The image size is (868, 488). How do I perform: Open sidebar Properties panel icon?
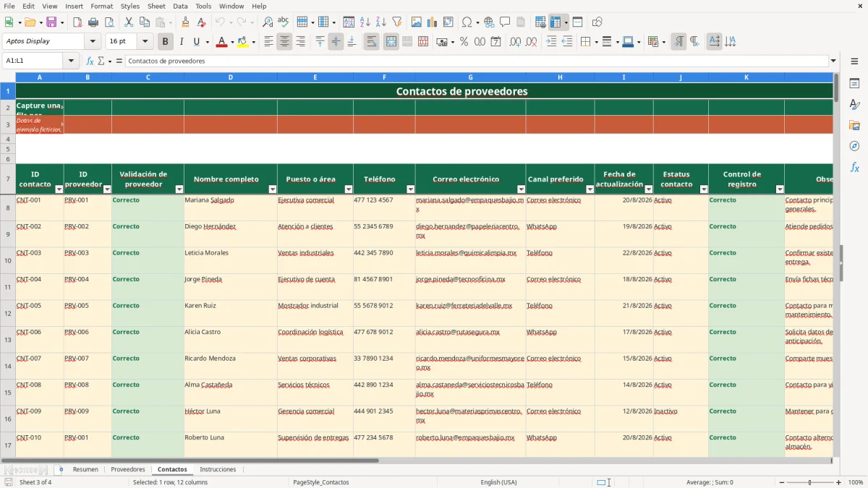[x=854, y=83]
